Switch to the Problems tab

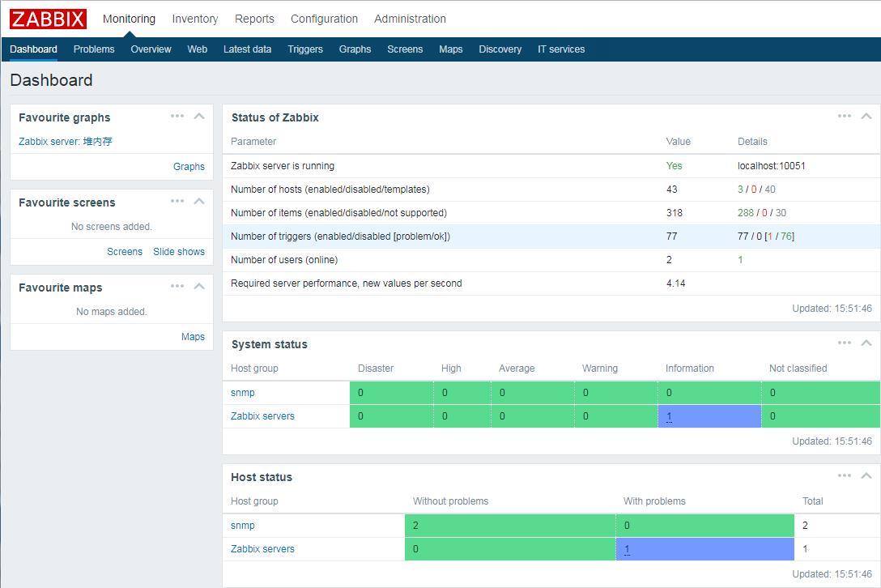(x=94, y=49)
